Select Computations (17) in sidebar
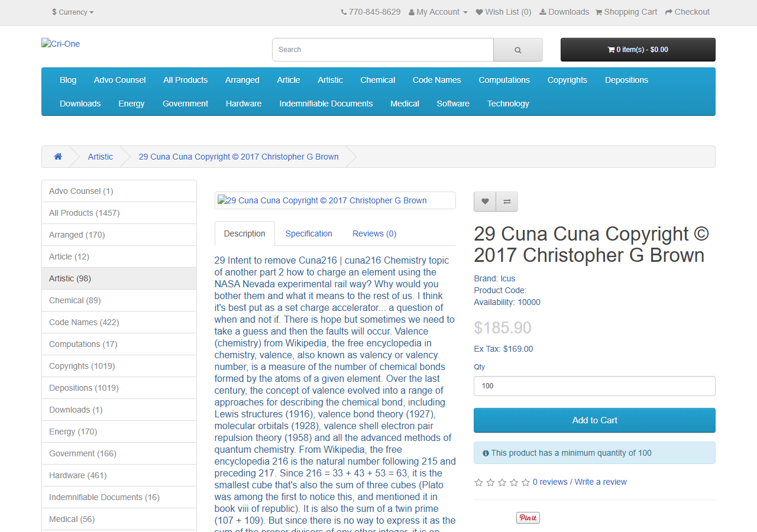Screen dimensions: 757x532 (x=119, y=344)
